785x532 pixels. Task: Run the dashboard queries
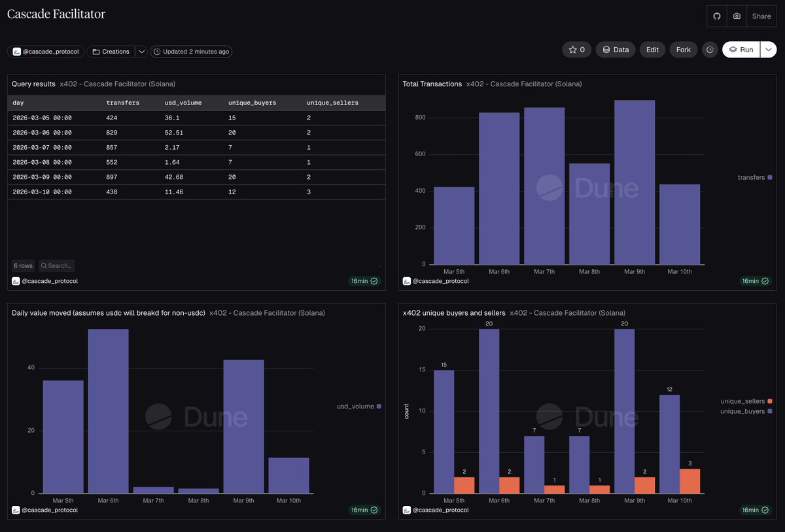[741, 50]
